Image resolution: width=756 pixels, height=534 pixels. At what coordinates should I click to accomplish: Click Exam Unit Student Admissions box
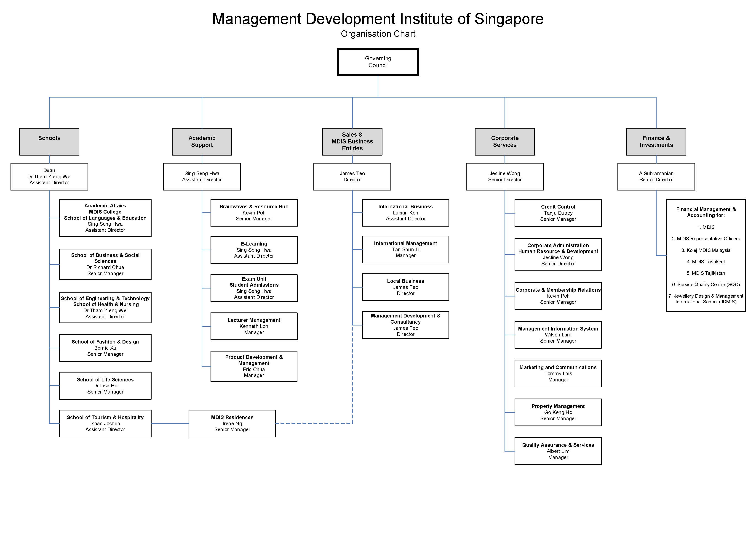pyautogui.click(x=254, y=288)
